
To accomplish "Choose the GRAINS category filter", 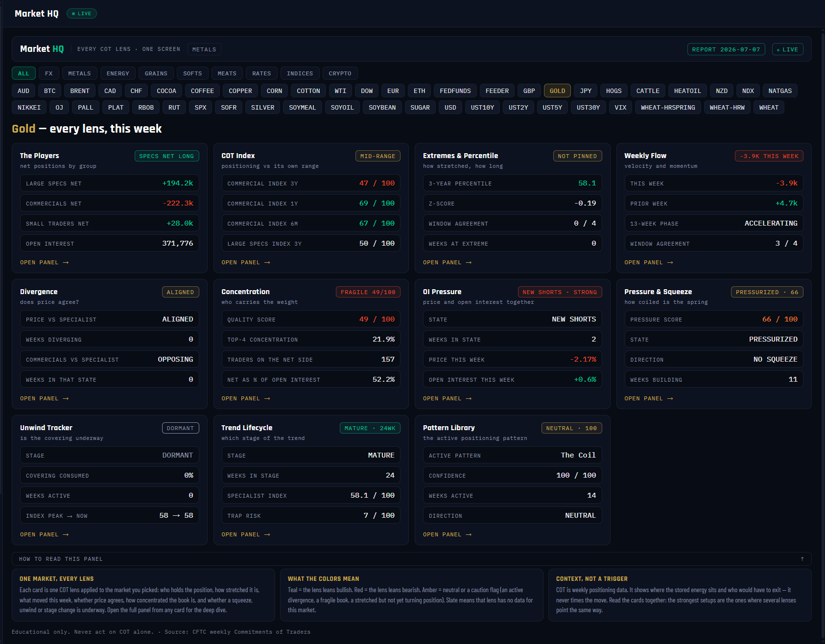I will pos(156,73).
